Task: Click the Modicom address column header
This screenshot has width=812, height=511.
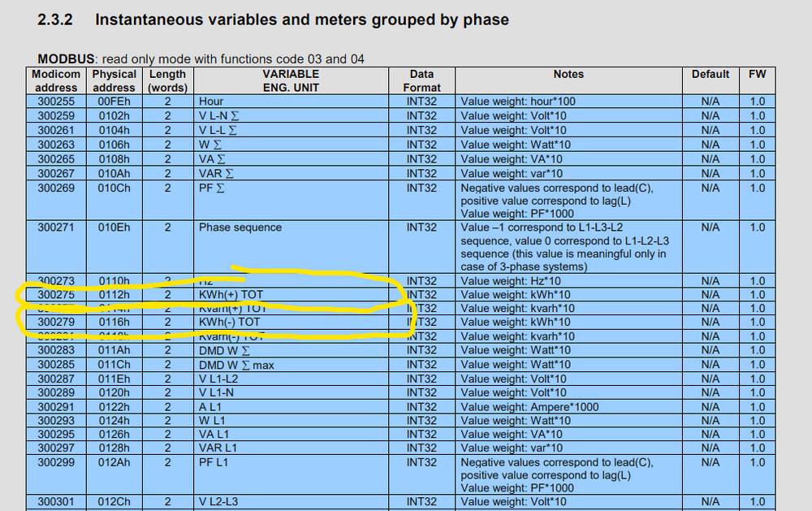Action: click(x=55, y=80)
